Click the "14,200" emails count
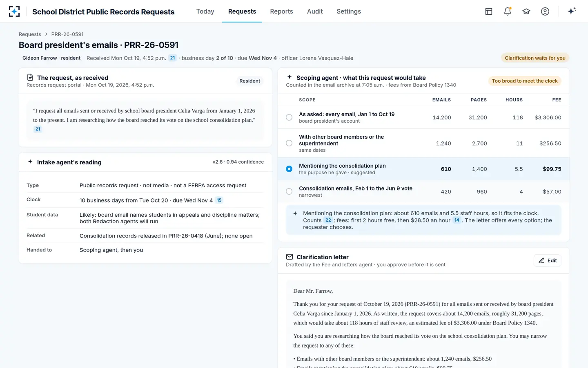The width and height of the screenshot is (588, 368). [442, 117]
